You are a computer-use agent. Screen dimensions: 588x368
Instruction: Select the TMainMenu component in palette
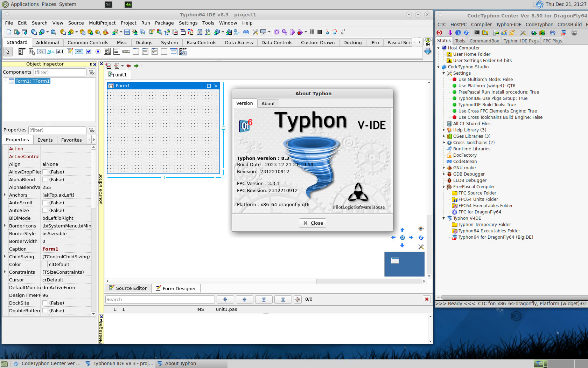click(x=22, y=52)
